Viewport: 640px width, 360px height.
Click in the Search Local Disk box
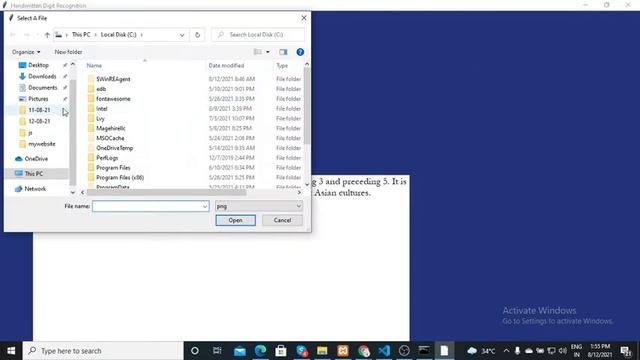(x=258, y=35)
